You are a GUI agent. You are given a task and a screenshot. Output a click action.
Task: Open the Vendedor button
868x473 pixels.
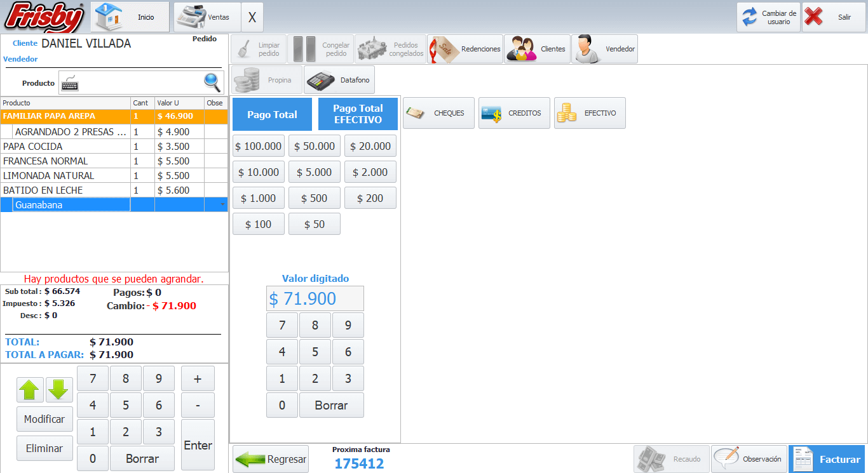point(604,49)
